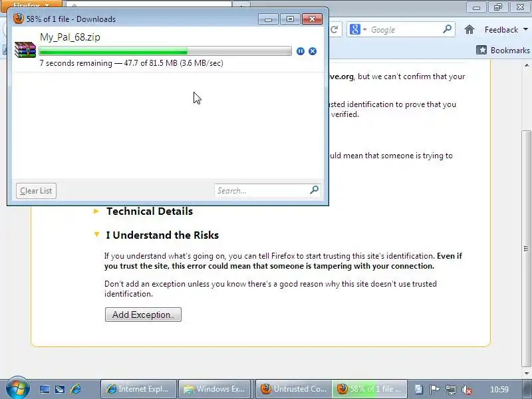Open the Feedback dropdown menu
The image size is (532, 399).
coord(506,30)
